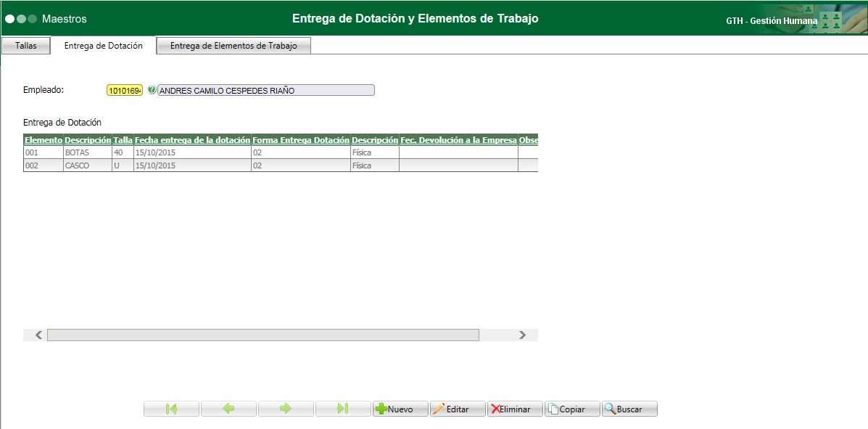Viewport: 868px width, 429px height.
Task: Click the CASCO row Física cell
Action: pyautogui.click(x=375, y=166)
